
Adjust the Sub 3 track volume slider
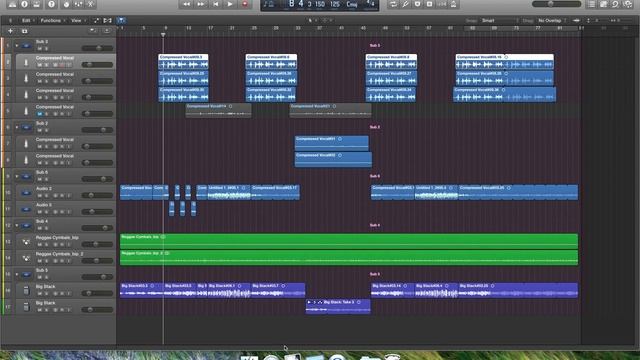click(97, 48)
